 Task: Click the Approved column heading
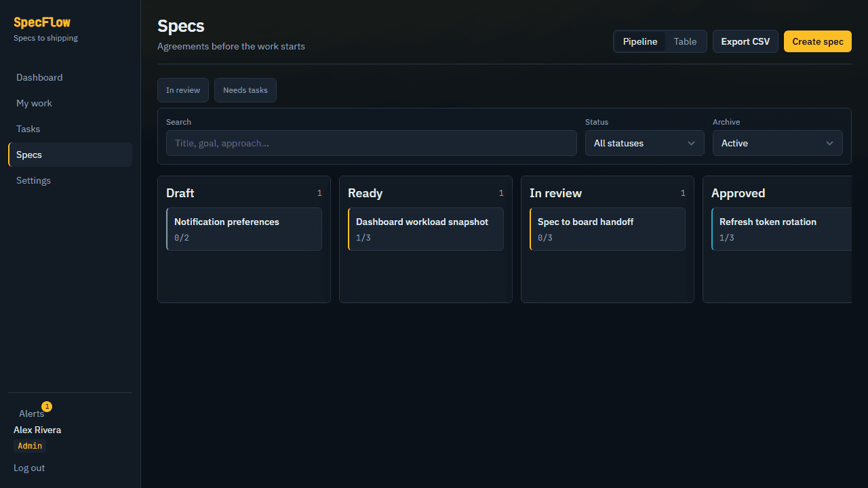coord(738,193)
